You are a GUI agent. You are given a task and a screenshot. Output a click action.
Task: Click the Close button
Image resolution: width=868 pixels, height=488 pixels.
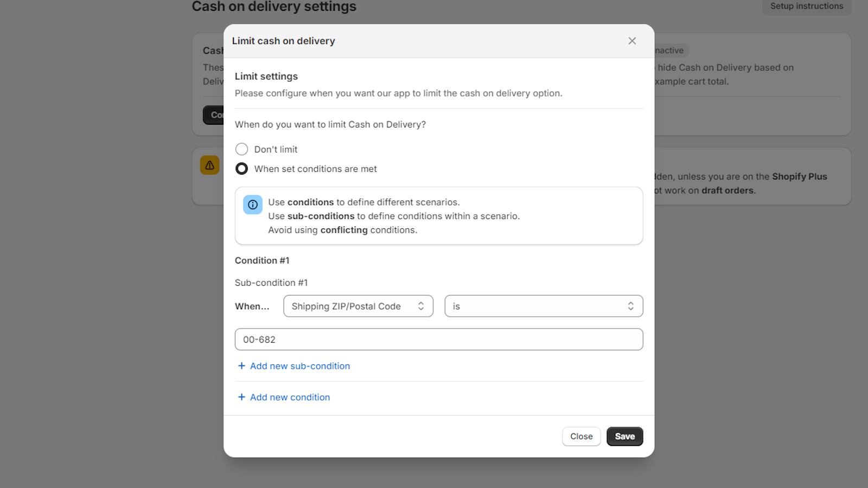(x=582, y=436)
